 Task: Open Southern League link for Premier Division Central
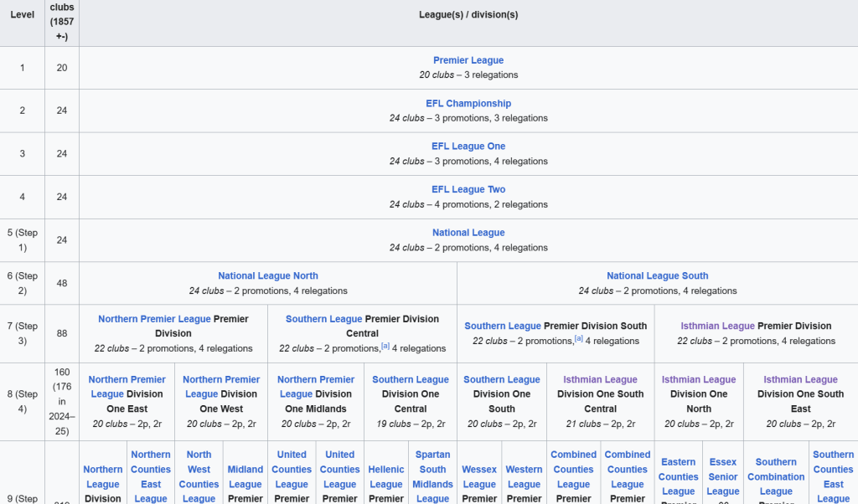point(323,319)
